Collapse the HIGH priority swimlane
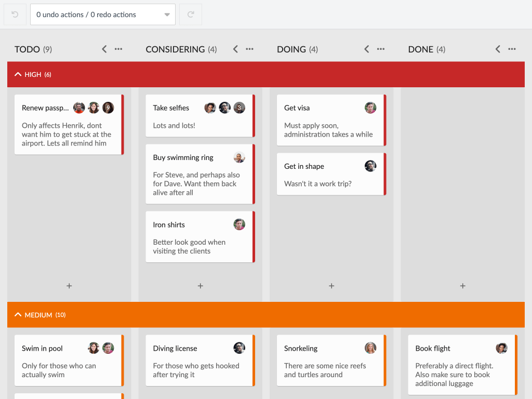The height and width of the screenshot is (399, 532). (18, 74)
